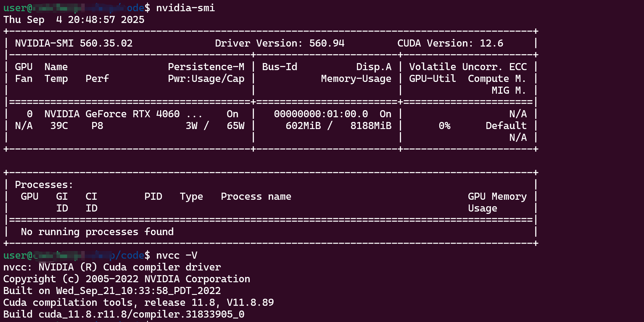Click the 'GPU Memory' column header

497,196
